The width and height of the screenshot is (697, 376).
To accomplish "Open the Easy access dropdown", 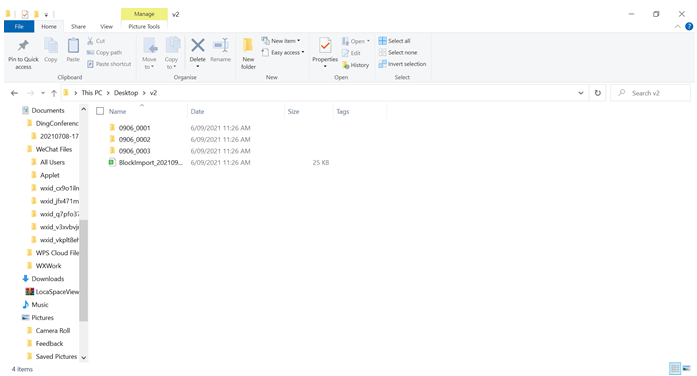I will pos(283,52).
